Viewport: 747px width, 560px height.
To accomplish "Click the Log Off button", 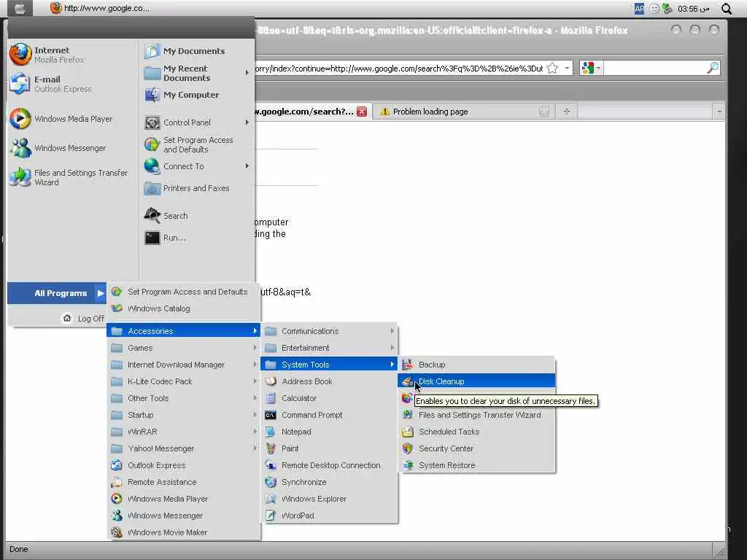I will click(83, 319).
